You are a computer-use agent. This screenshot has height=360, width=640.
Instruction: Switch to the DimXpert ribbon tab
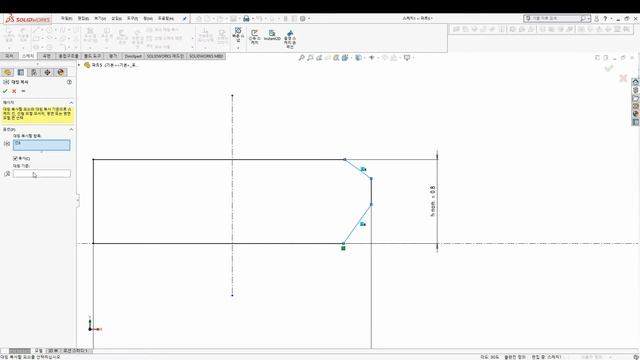(133, 56)
